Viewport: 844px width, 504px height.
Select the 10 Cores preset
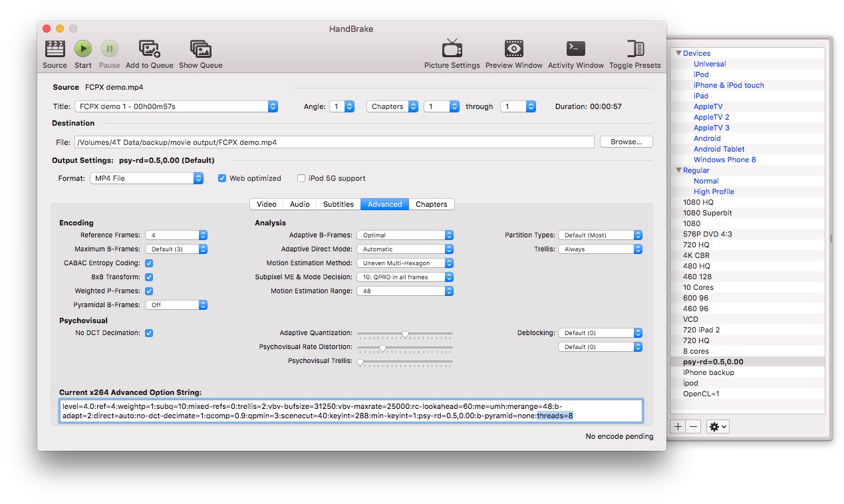[x=698, y=287]
